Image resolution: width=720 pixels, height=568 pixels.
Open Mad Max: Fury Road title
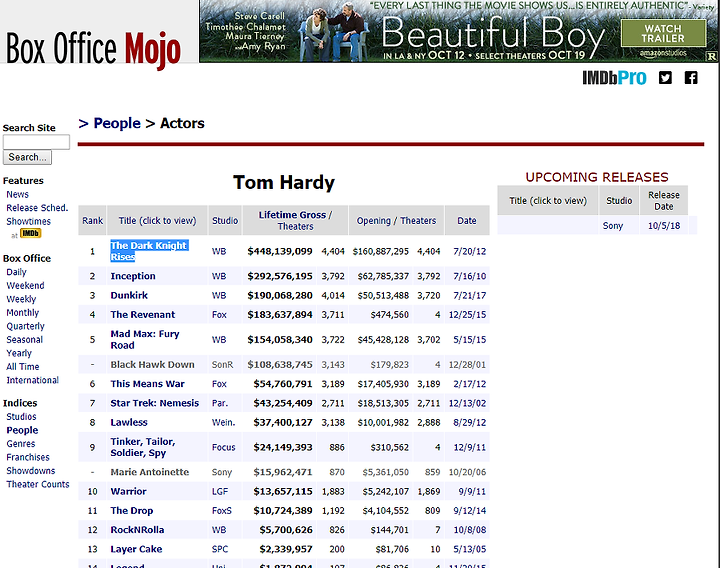pos(145,339)
